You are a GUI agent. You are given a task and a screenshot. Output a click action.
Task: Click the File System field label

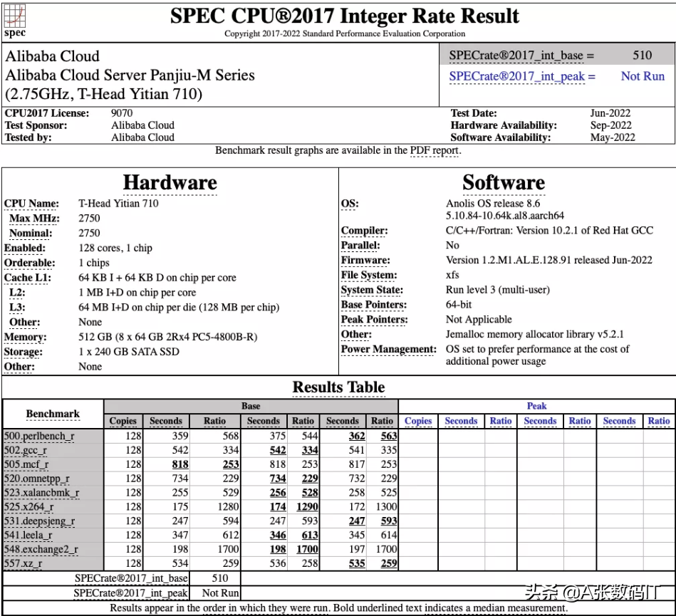point(369,275)
